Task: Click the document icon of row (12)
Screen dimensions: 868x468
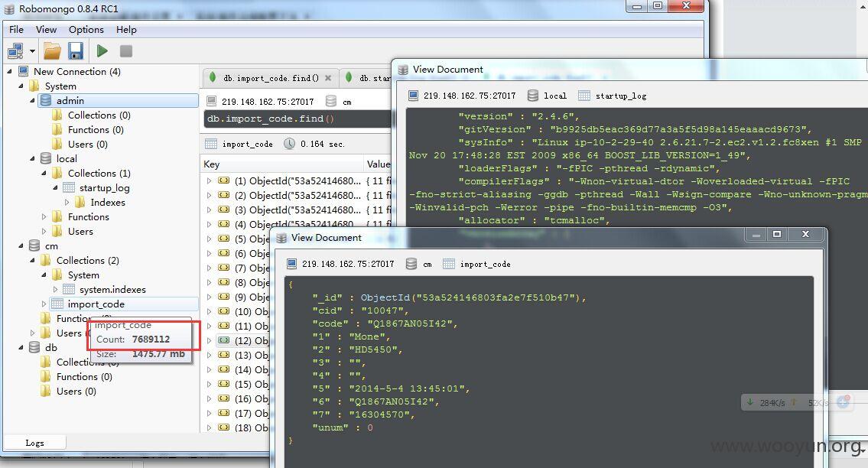Action: tap(223, 340)
